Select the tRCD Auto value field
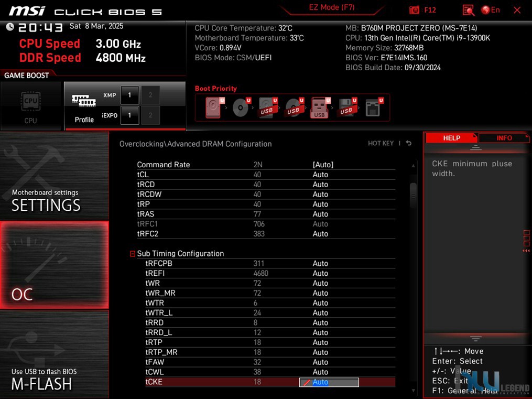 point(320,184)
